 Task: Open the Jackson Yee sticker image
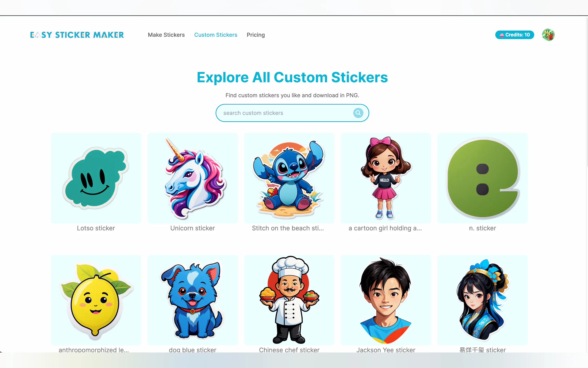(x=386, y=300)
